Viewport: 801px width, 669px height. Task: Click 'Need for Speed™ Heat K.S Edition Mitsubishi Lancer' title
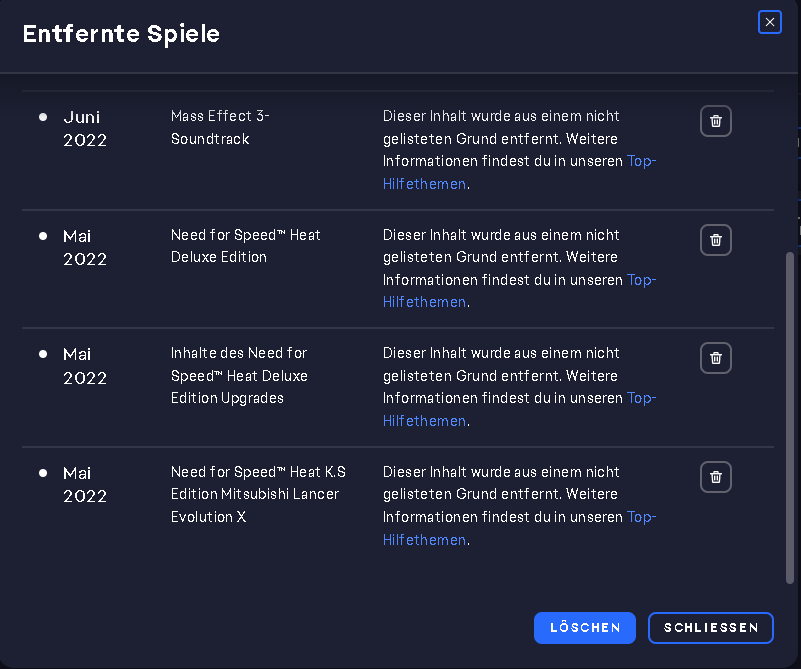click(258, 494)
